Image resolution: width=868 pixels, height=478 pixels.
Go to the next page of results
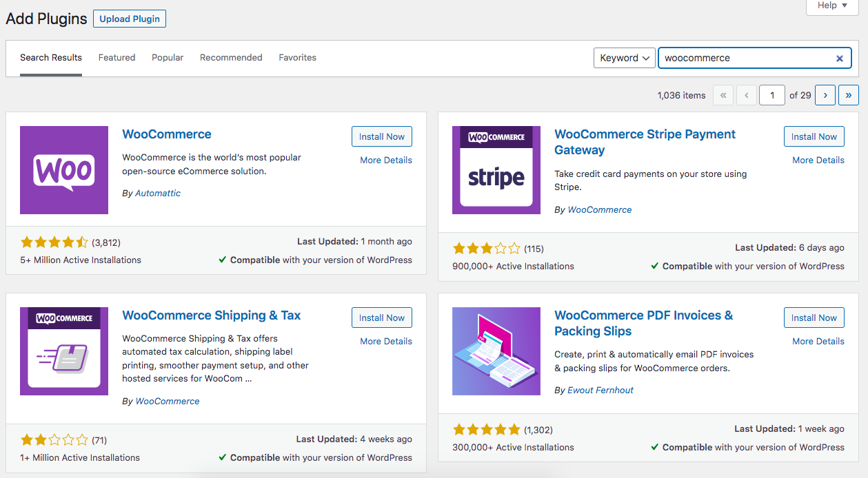coord(825,95)
